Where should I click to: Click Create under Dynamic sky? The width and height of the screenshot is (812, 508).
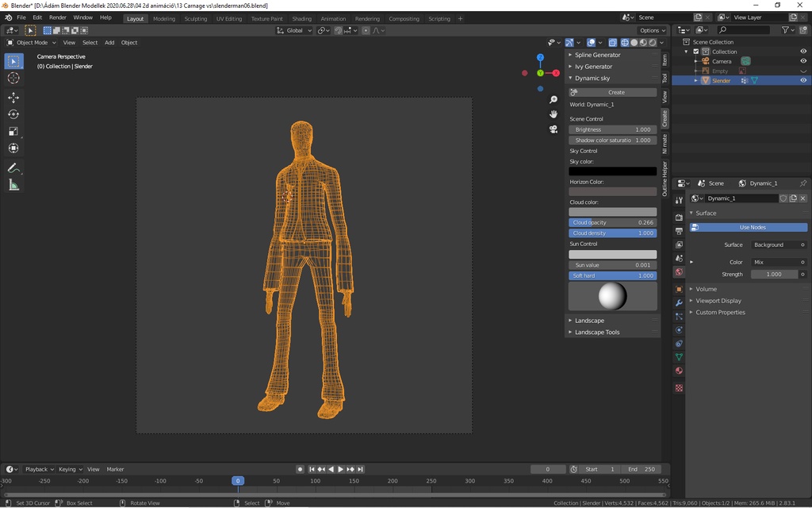[x=617, y=92]
